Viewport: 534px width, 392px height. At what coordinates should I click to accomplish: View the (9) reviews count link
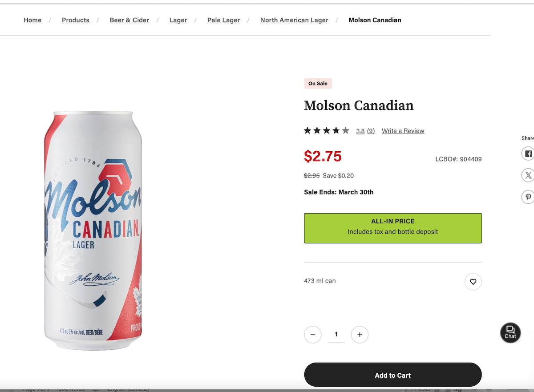click(x=371, y=131)
